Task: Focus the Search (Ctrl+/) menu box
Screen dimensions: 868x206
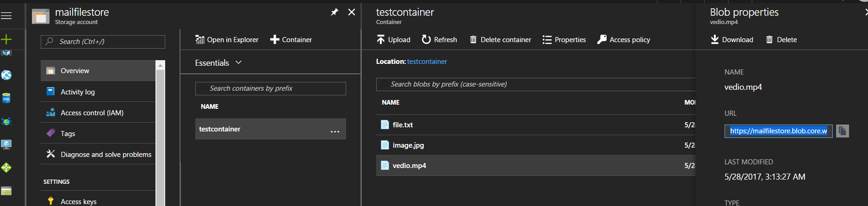Action: 103,42
